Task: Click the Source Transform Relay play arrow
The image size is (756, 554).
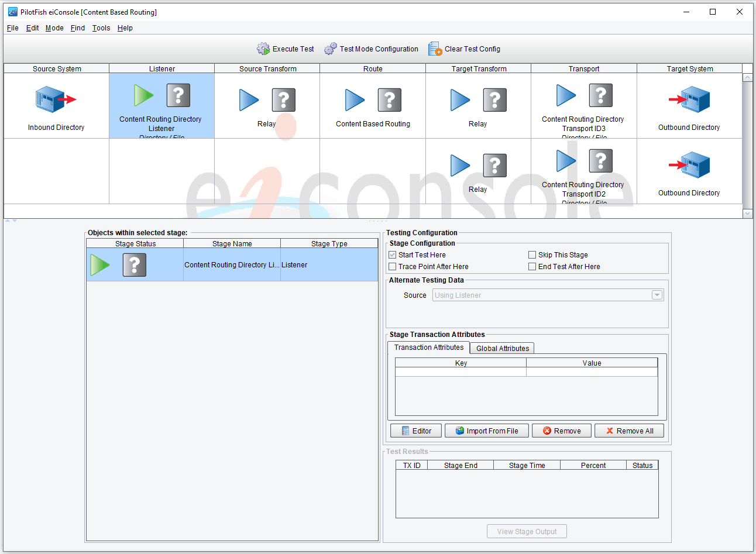Action: (249, 100)
